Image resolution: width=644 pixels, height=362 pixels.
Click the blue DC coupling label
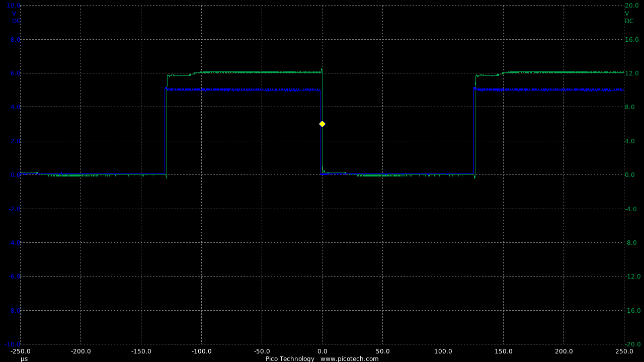click(x=16, y=21)
